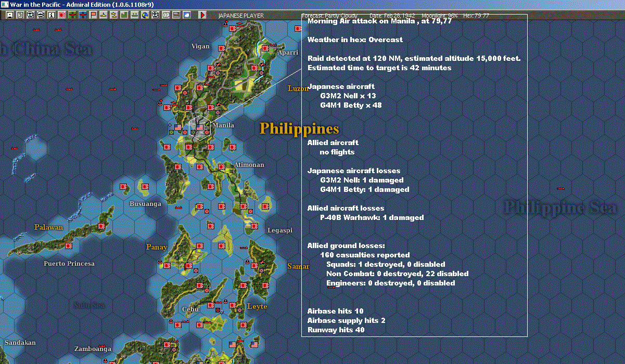This screenshot has width=625, height=364.
Task: Click the dark keyboard-like bars icon
Action: coord(176,16)
